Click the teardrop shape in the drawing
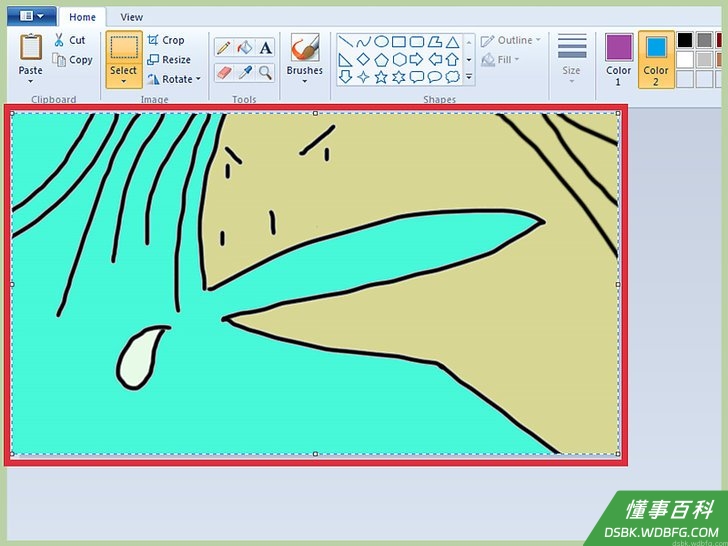The width and height of the screenshot is (728, 546). (x=139, y=358)
